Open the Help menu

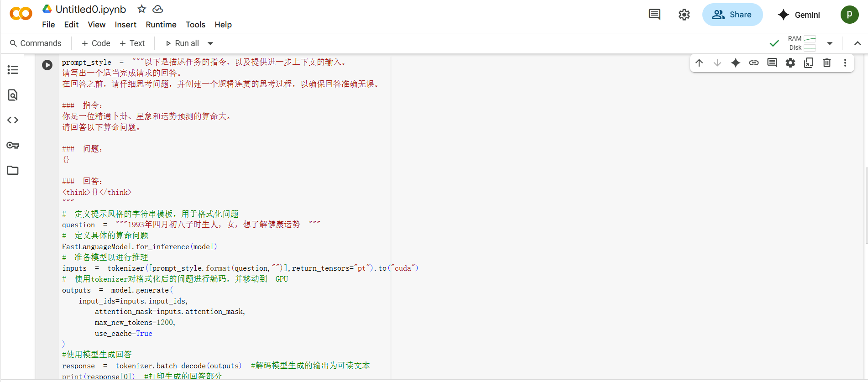(x=223, y=25)
